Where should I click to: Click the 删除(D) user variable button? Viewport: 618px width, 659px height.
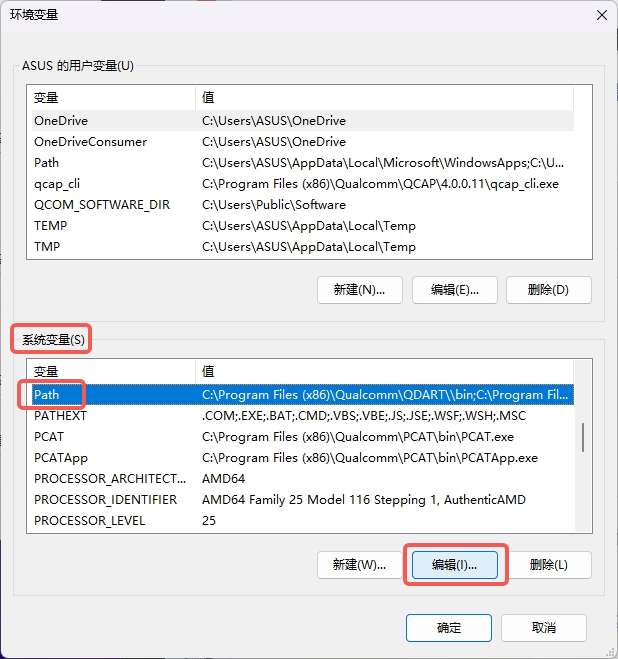click(x=549, y=290)
